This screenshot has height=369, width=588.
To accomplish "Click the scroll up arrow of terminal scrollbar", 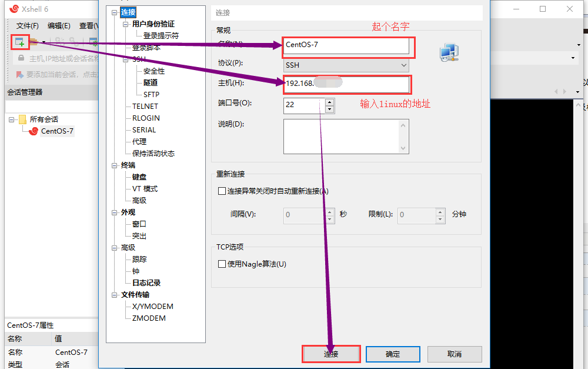I will (578, 105).
